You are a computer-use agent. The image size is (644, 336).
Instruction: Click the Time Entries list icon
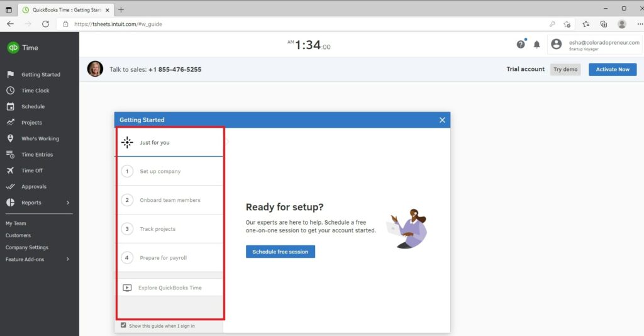coord(10,154)
